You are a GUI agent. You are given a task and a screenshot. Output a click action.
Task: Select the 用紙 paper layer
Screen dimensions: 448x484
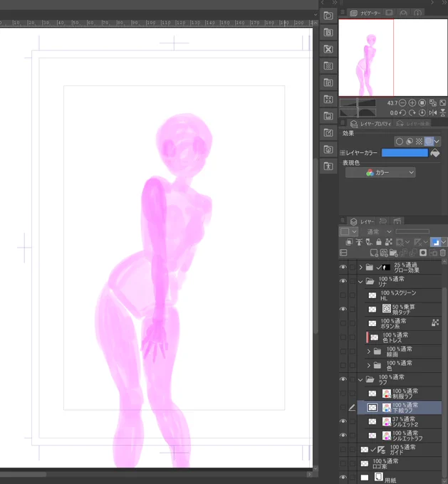(x=399, y=478)
